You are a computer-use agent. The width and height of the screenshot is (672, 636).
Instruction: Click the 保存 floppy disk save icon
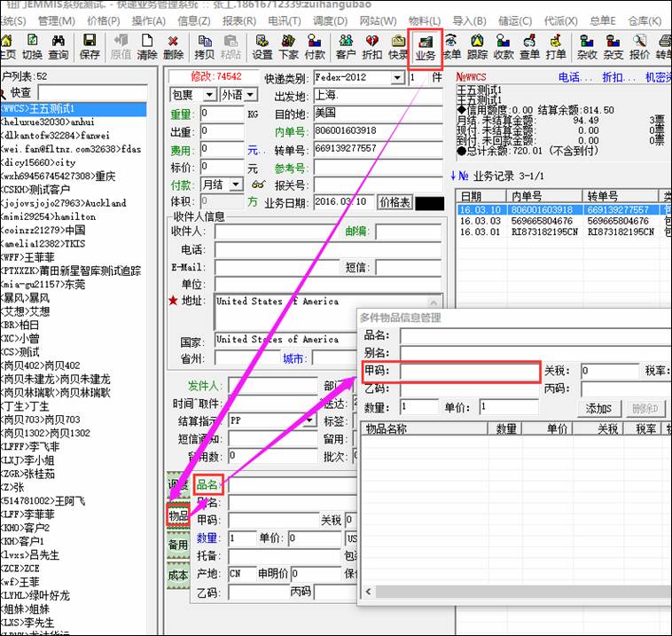(x=90, y=47)
